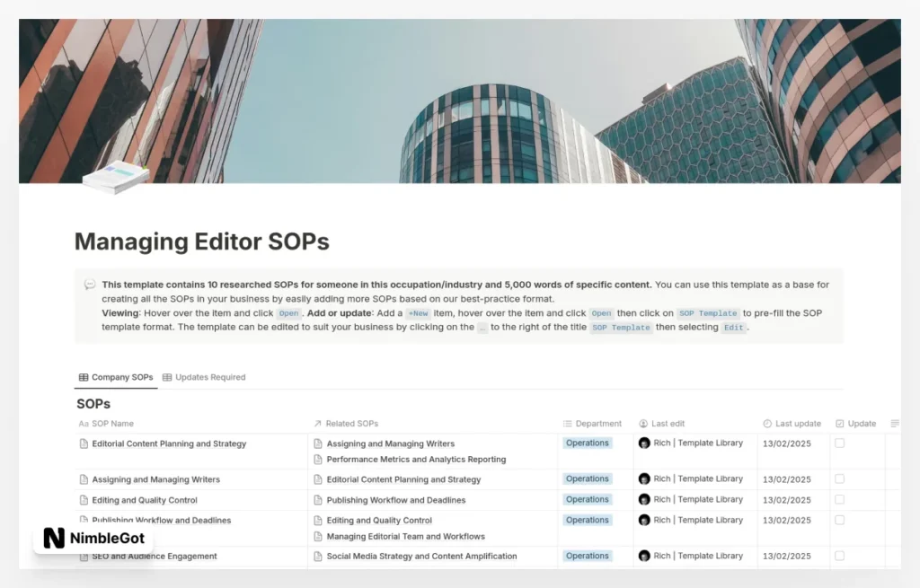Select the comment icon on the template callout
This screenshot has width=920, height=588.
(89, 285)
